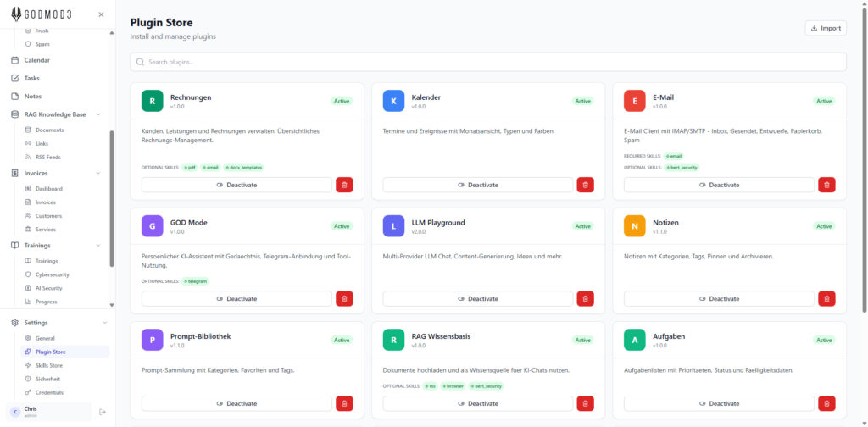
Task: Collapse the Invoices sidebar group
Action: coord(98,173)
